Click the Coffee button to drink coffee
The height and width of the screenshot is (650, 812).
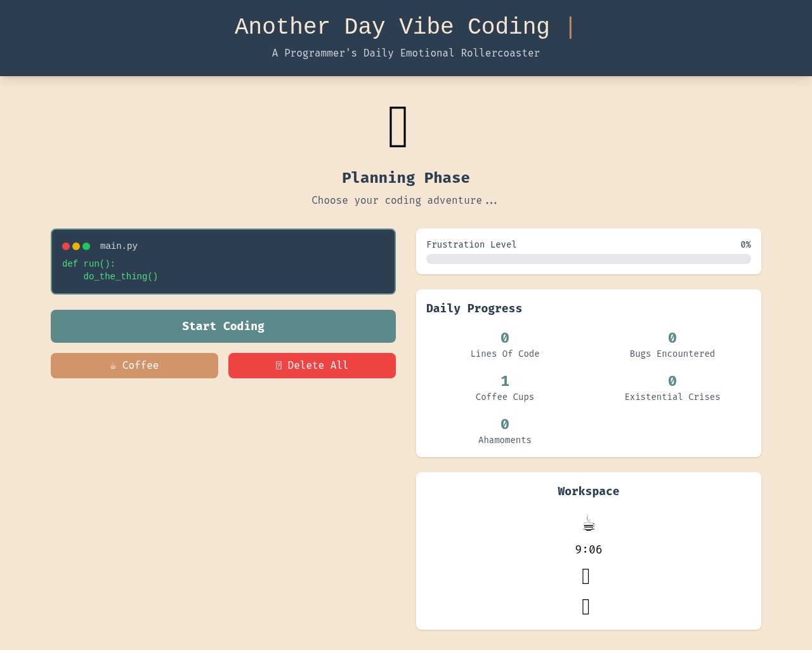tap(134, 365)
